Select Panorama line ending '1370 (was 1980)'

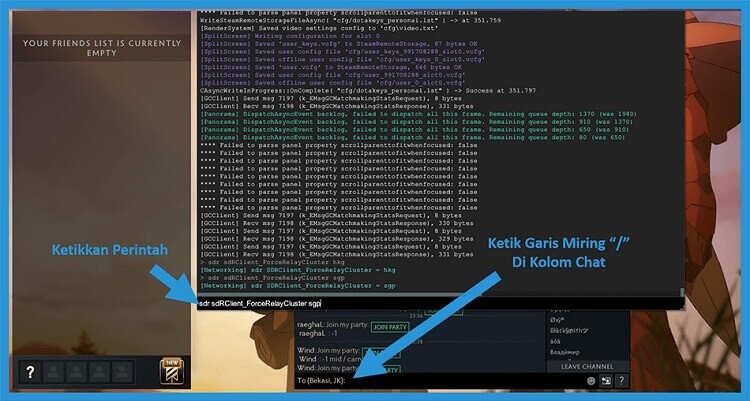click(419, 114)
